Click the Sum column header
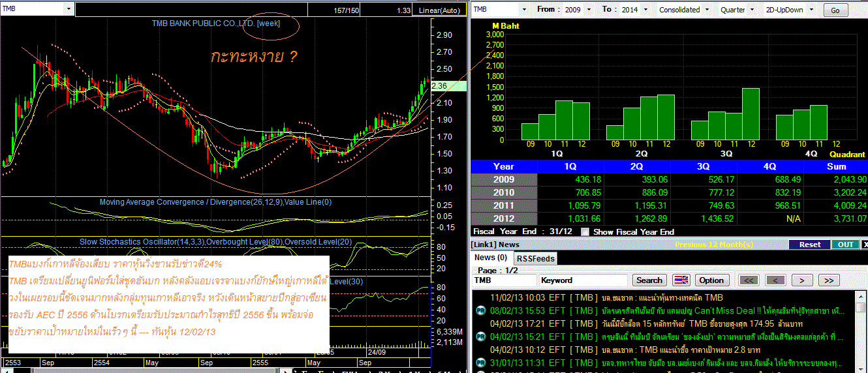 coord(835,166)
